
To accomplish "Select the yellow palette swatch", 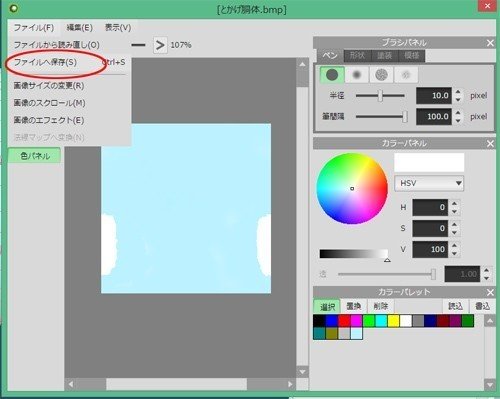I will tap(393, 321).
